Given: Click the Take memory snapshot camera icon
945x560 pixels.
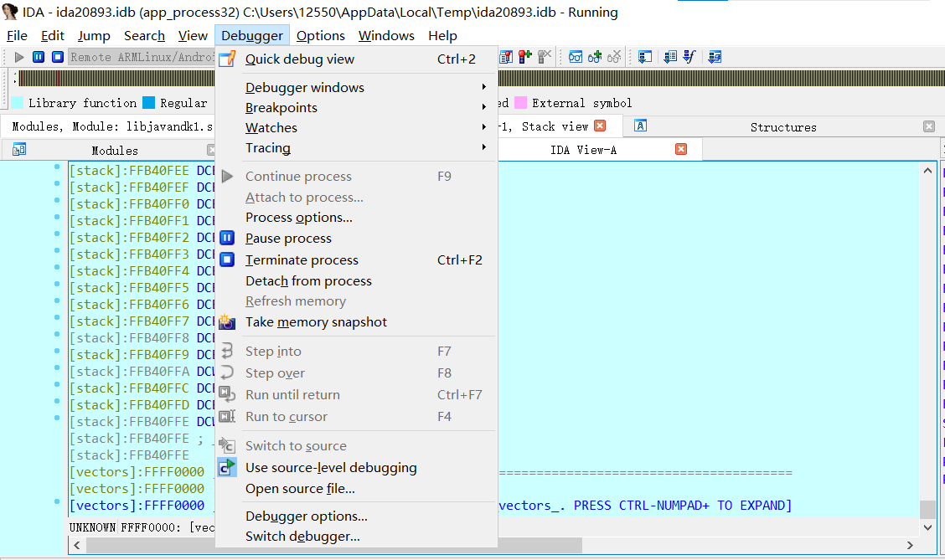Looking at the screenshot, I should [x=226, y=322].
